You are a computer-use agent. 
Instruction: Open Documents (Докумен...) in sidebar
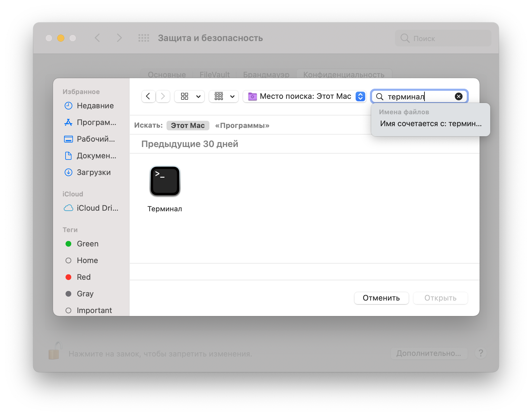[x=91, y=156]
